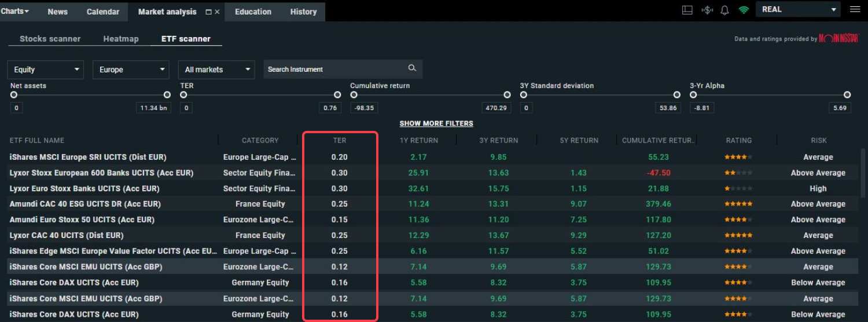Click the dollar one-click trading icon
This screenshot has width=868, height=322.
pos(707,10)
